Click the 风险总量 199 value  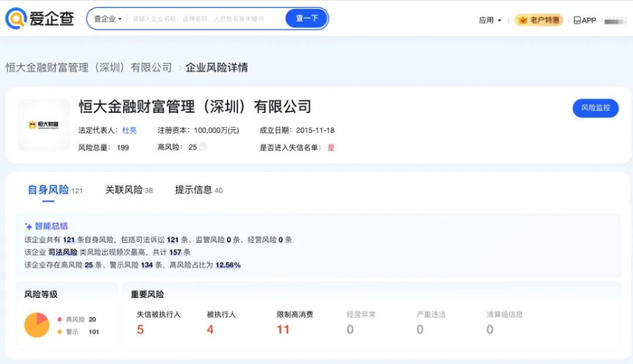tap(123, 147)
